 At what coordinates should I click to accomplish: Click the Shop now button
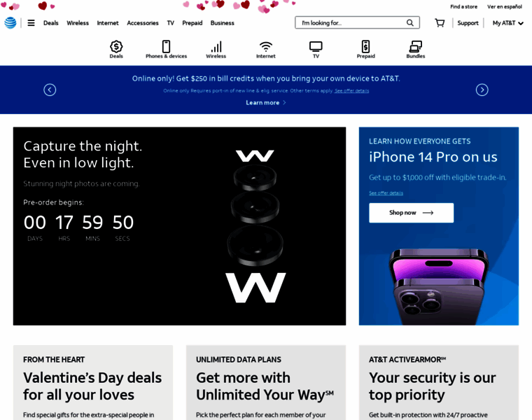[x=411, y=213]
